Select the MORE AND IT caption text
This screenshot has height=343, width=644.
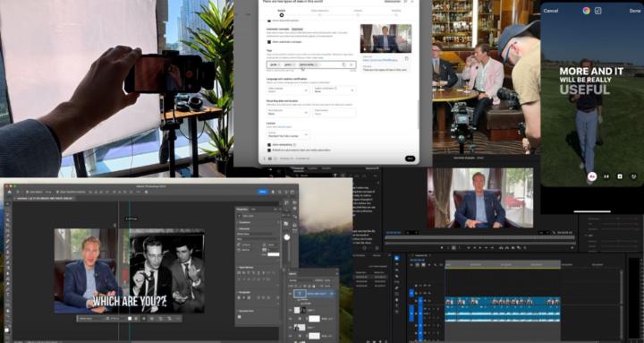(591, 71)
